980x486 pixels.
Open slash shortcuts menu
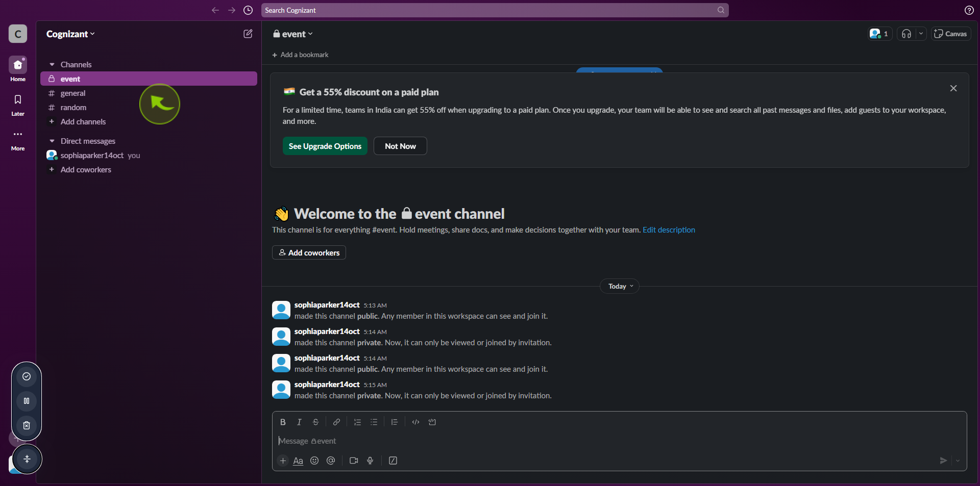393,461
